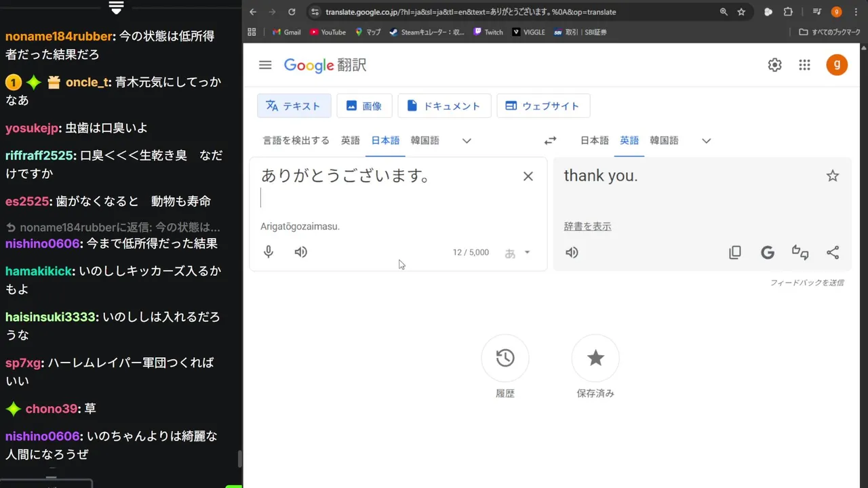Click 辞書を表示 link
868x488 pixels.
[587, 226]
